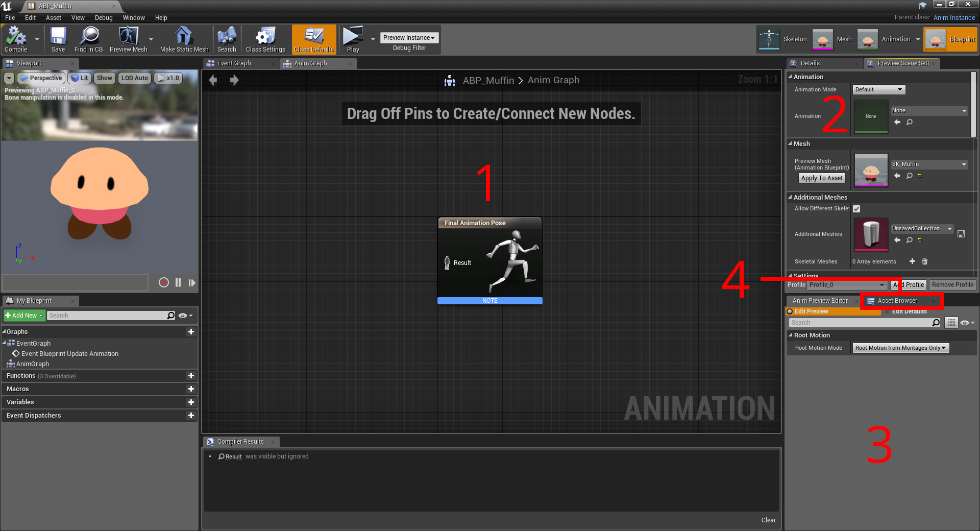The width and height of the screenshot is (980, 531).
Task: Open the UnsavedCollection dropdown
Action: click(x=922, y=228)
